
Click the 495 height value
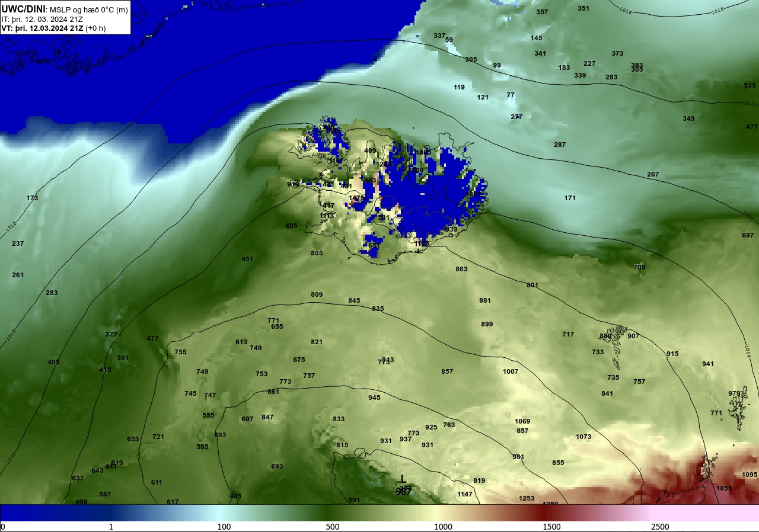[291, 226]
